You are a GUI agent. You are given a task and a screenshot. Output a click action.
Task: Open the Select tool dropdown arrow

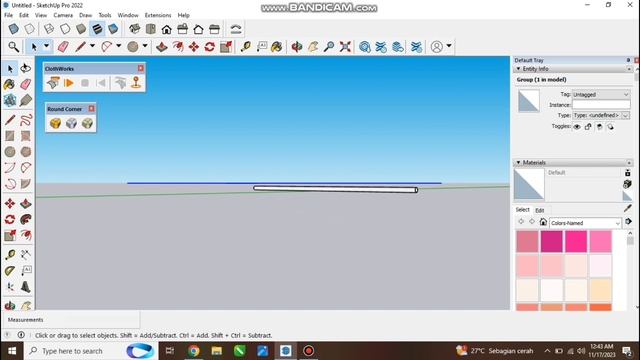[x=47, y=46]
